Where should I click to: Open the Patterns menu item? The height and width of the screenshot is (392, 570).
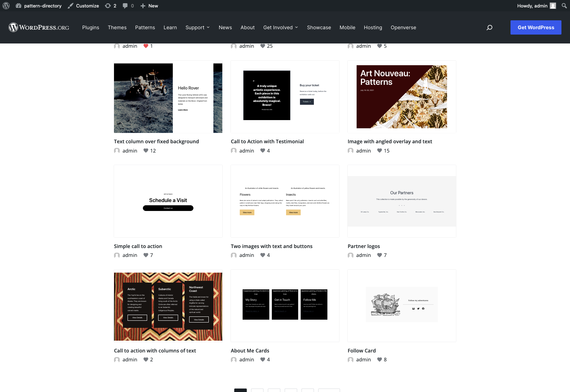point(145,27)
